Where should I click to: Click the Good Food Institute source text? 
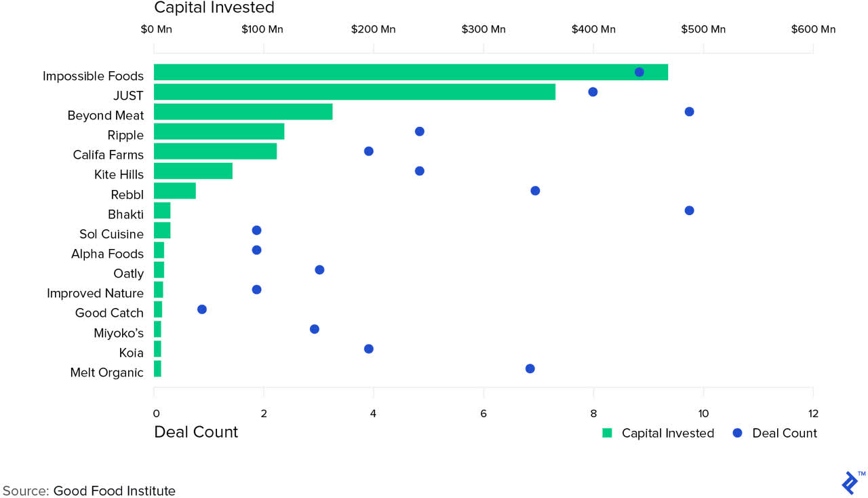click(x=114, y=491)
